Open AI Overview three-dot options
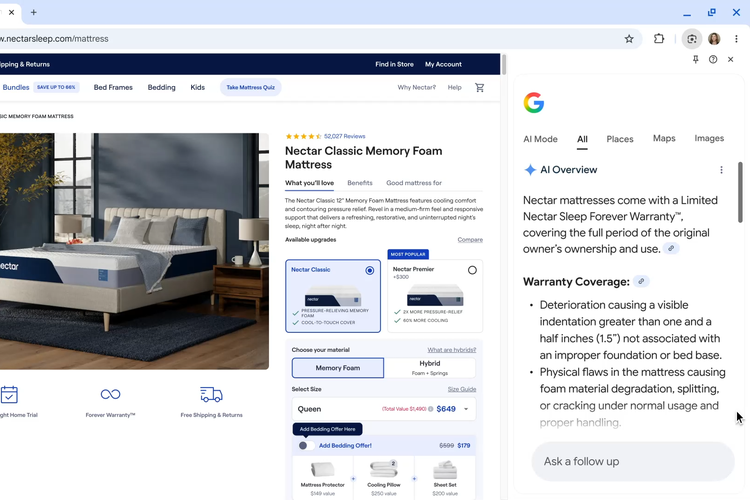Image resolution: width=750 pixels, height=500 pixels. pos(721,170)
